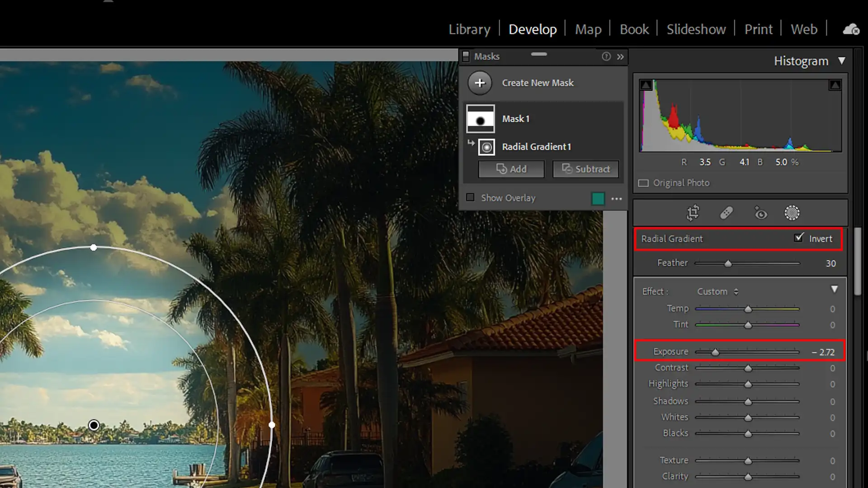Click the Exposure slider handle
The width and height of the screenshot is (868, 488).
click(715, 352)
